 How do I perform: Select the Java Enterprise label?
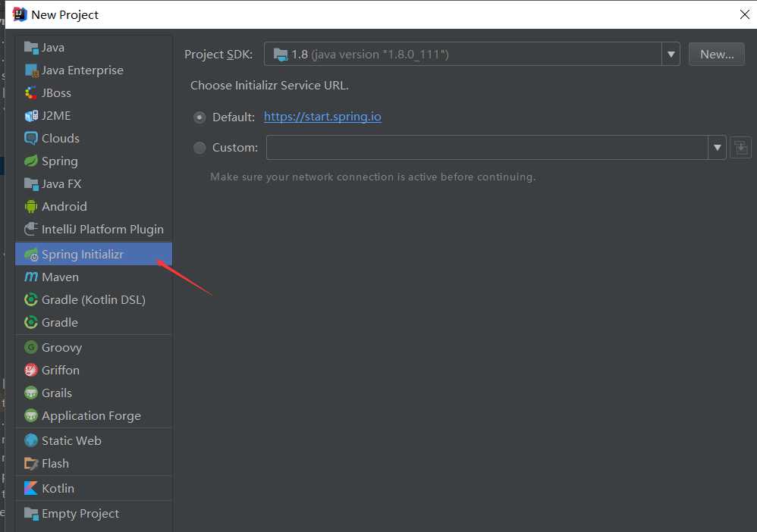click(83, 70)
